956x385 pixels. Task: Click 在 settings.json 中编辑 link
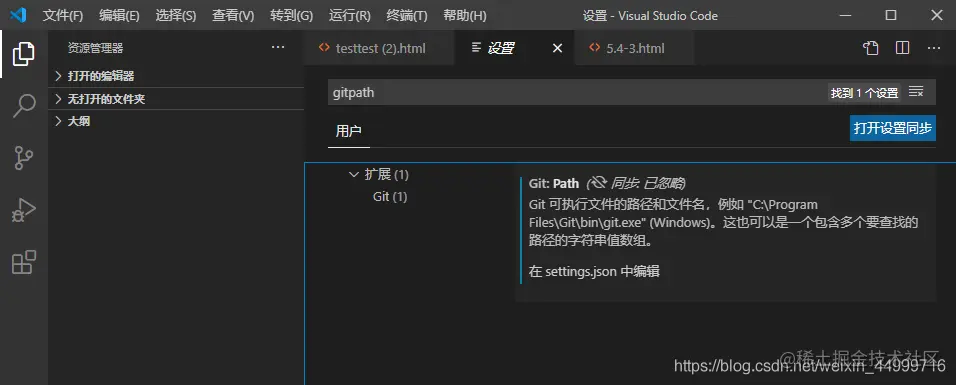tap(594, 272)
